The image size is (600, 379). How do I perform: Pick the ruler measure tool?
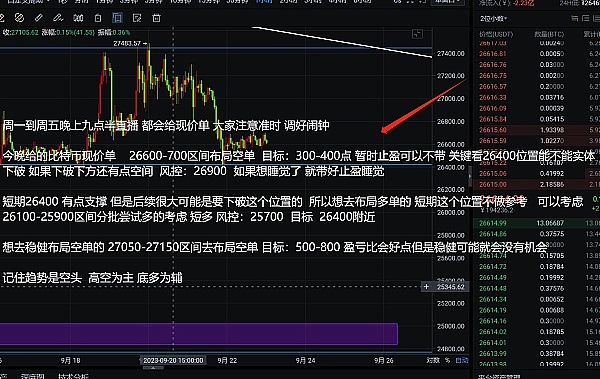pyautogui.click(x=38, y=18)
